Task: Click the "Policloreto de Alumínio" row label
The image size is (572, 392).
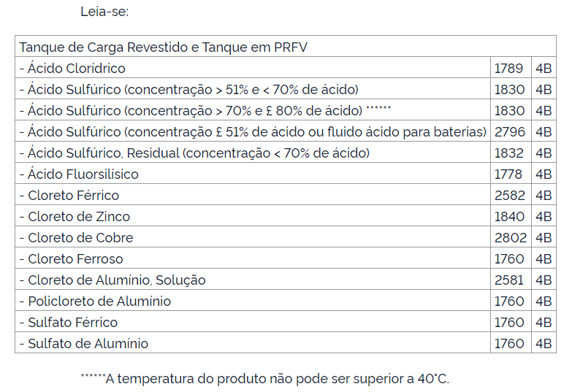Action: point(95,301)
